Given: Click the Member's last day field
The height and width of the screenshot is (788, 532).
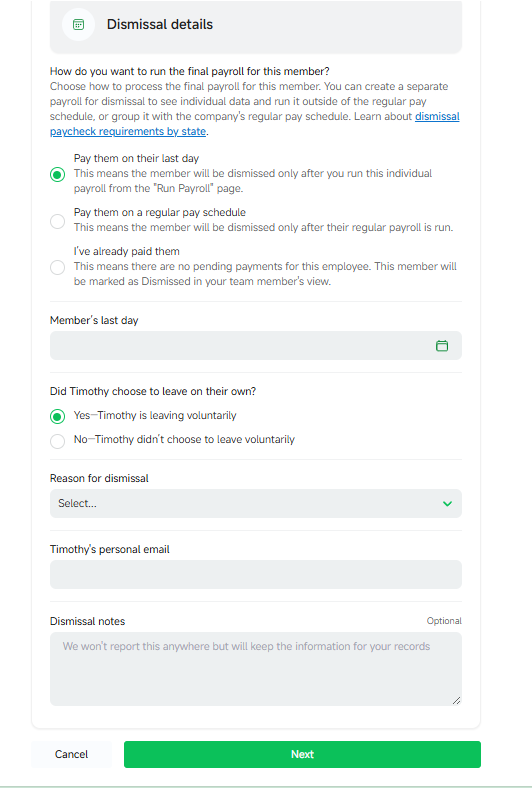Looking at the screenshot, I should [x=256, y=345].
